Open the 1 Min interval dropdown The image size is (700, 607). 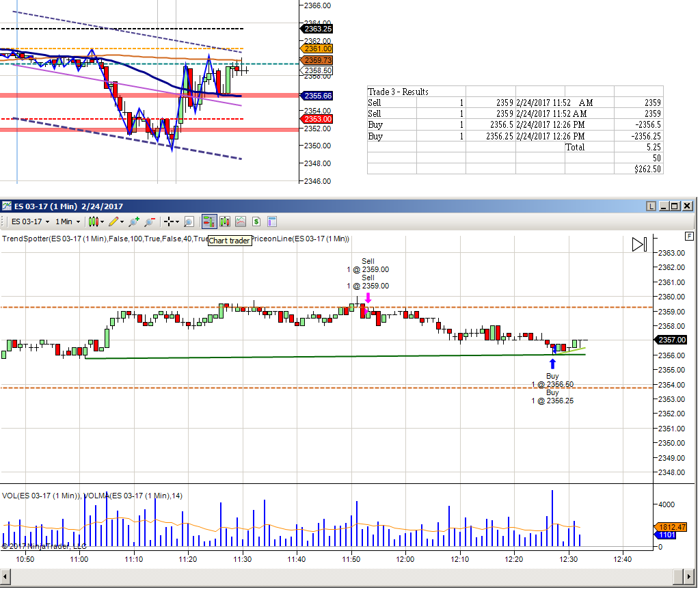coord(68,222)
